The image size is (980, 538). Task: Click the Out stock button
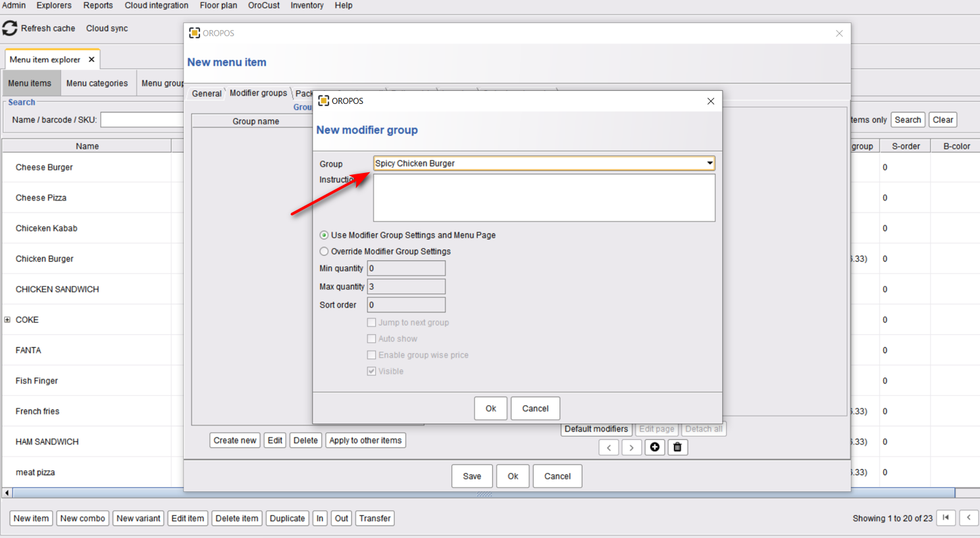[342, 518]
